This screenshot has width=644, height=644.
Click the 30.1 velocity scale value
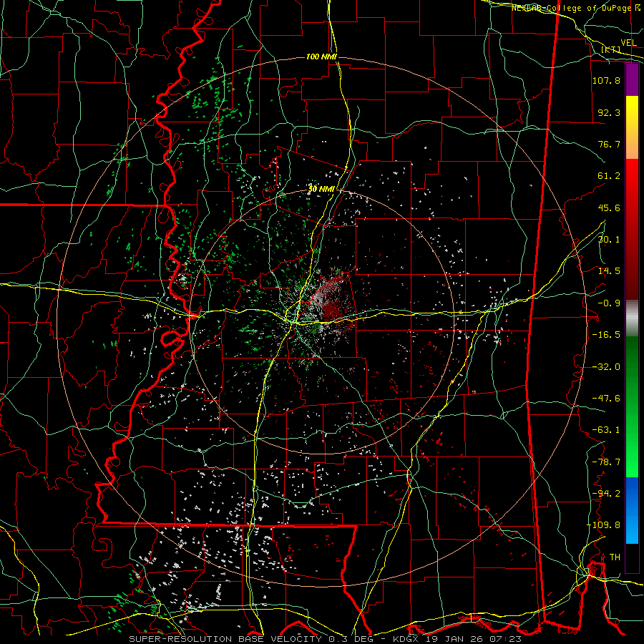pos(609,240)
